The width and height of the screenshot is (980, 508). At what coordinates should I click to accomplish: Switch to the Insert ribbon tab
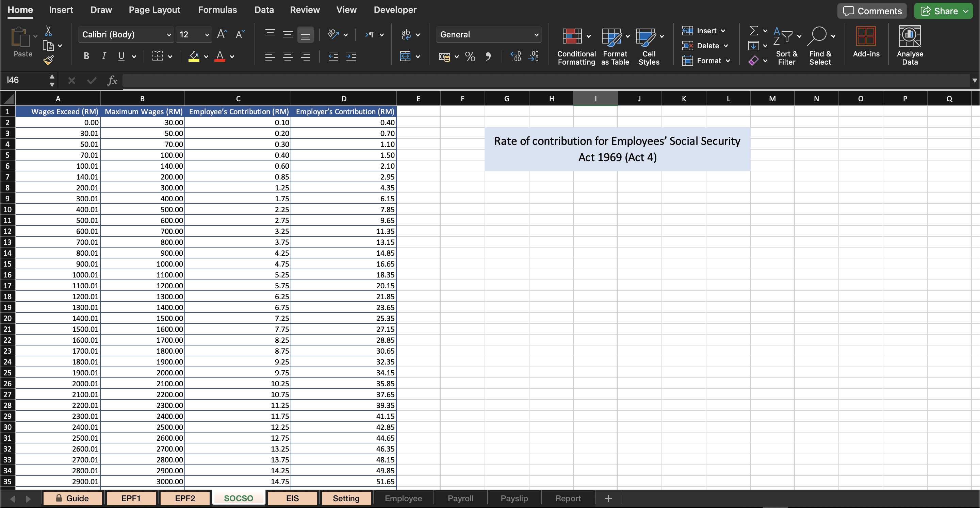[61, 10]
